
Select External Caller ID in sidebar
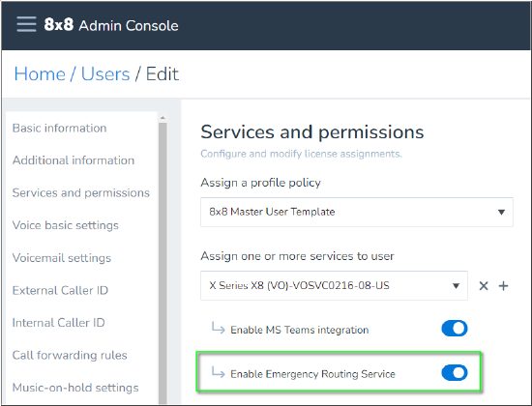tap(60, 290)
